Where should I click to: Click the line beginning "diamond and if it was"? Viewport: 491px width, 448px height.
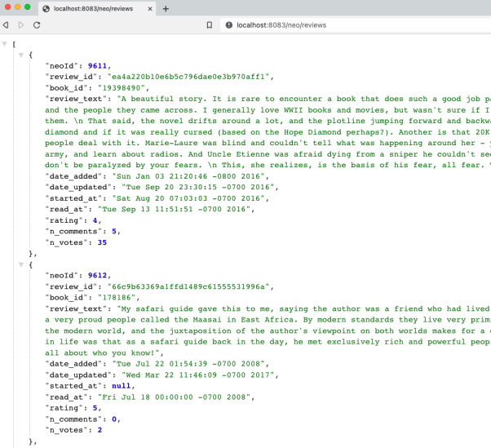(x=268, y=132)
